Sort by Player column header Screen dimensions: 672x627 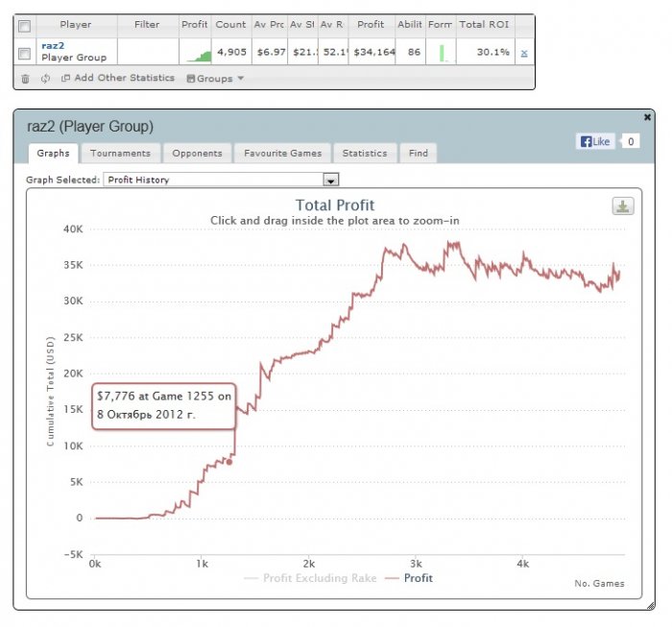[76, 25]
